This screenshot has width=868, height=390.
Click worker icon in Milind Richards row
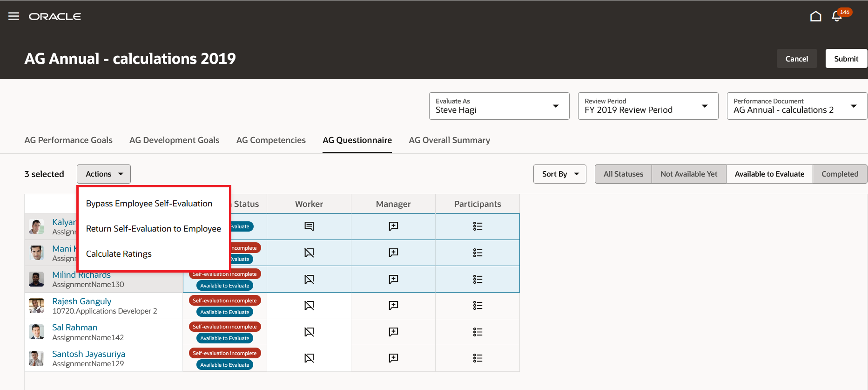click(x=309, y=279)
